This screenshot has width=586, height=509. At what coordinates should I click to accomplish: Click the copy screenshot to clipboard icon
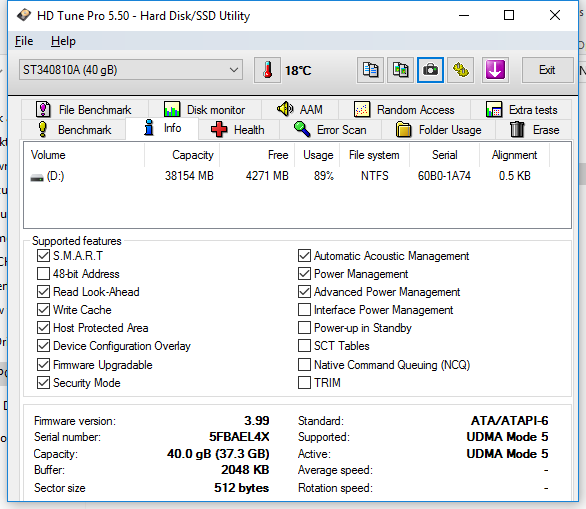[400, 70]
